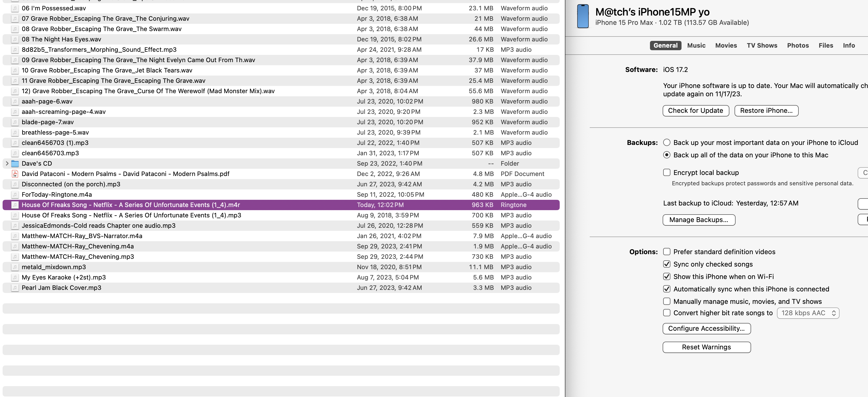Click the audio icon for metald_mixdown.mp3
Screen dimensions: 868x397
pos(15,267)
